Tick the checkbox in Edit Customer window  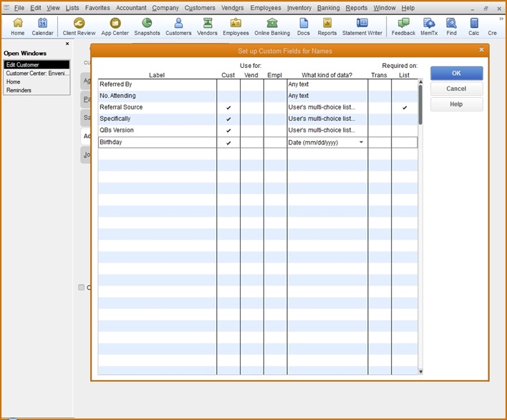point(81,287)
